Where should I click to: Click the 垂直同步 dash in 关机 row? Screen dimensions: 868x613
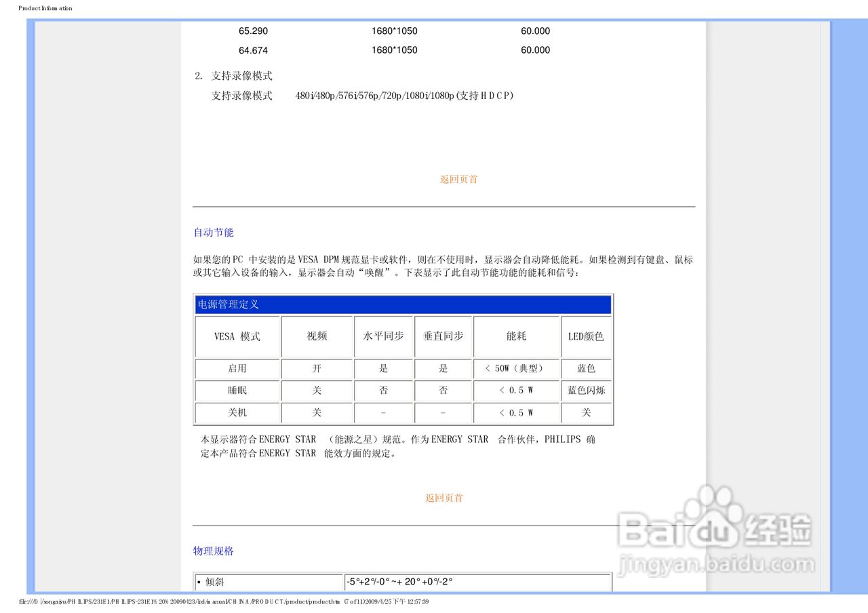coord(443,413)
